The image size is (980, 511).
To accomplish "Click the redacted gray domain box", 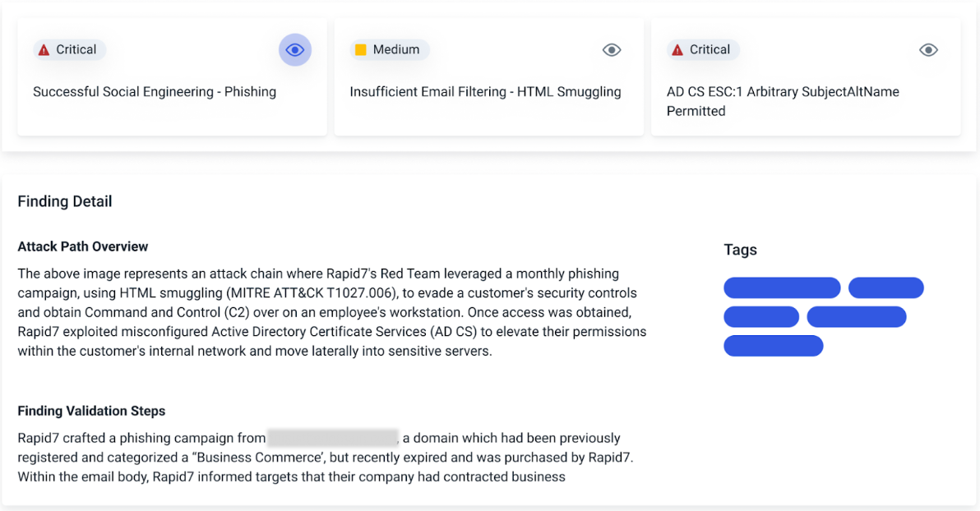I will (x=332, y=438).
